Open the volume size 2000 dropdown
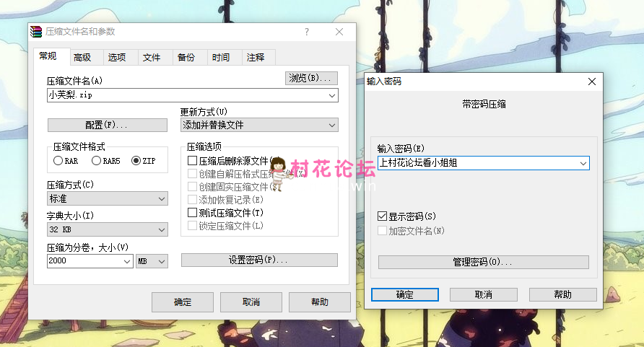The height and width of the screenshot is (347, 644). pyautogui.click(x=127, y=261)
